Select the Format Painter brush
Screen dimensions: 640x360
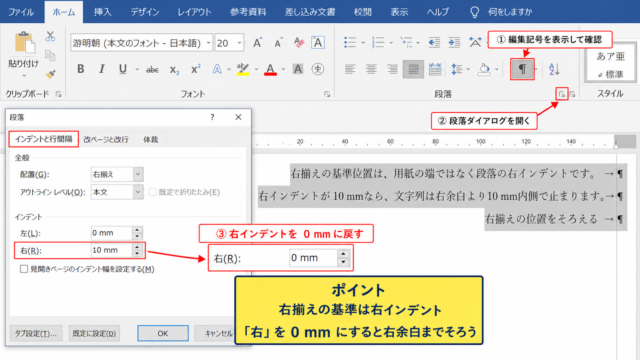pos(51,74)
